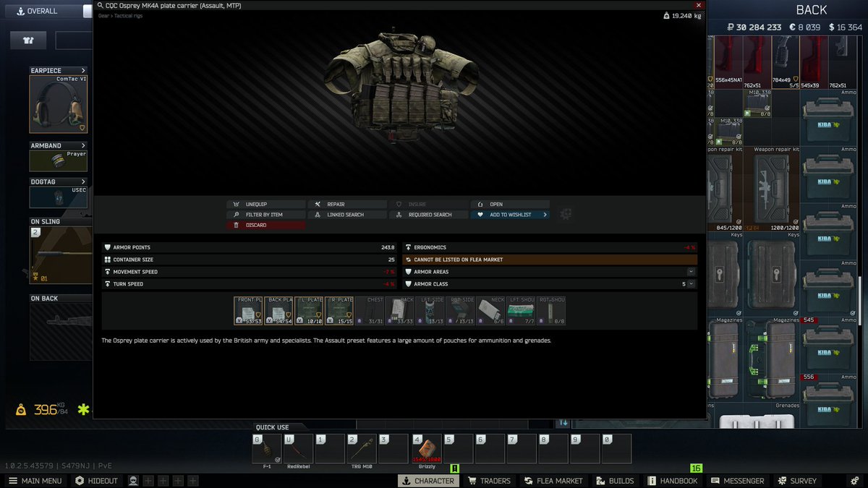Expand the Add to Wishlist arrow
The image size is (868, 488).
pyautogui.click(x=545, y=215)
